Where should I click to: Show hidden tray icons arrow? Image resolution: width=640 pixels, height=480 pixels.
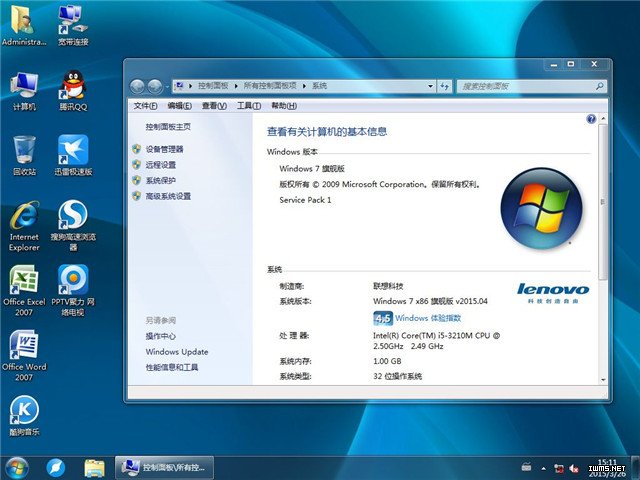click(543, 469)
